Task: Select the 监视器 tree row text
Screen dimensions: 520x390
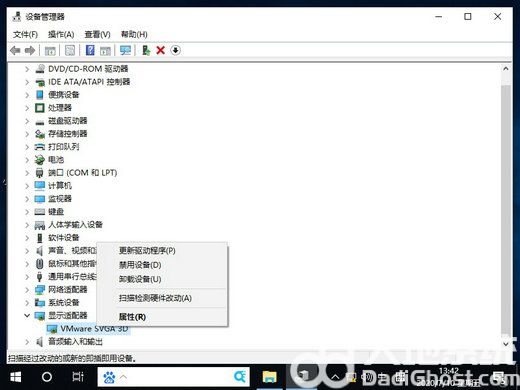Action: (60, 199)
